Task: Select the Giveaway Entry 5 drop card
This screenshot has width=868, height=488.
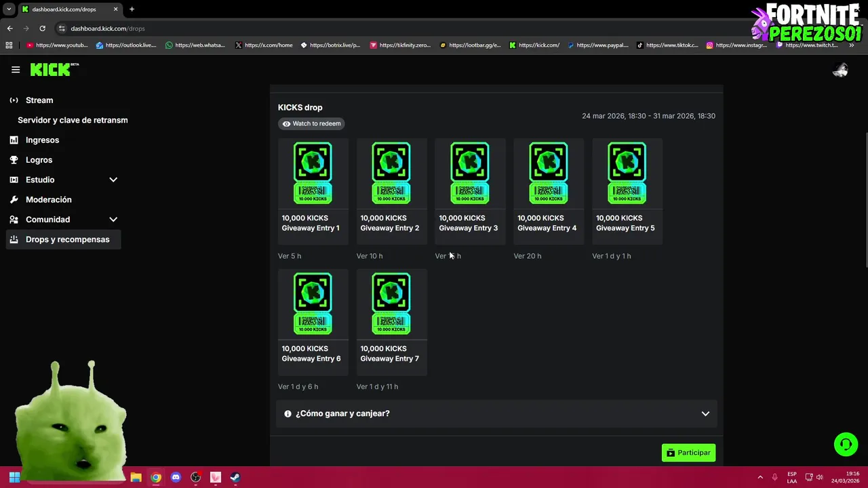Action: tap(627, 191)
